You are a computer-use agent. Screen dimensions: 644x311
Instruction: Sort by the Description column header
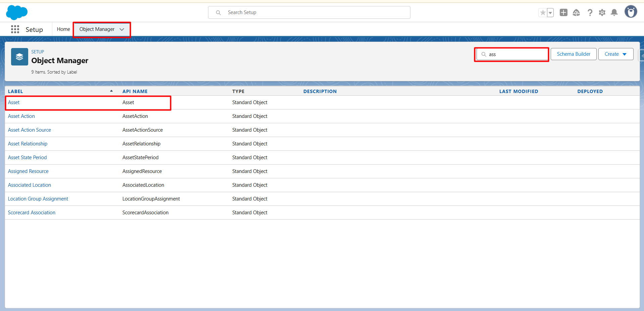(320, 91)
